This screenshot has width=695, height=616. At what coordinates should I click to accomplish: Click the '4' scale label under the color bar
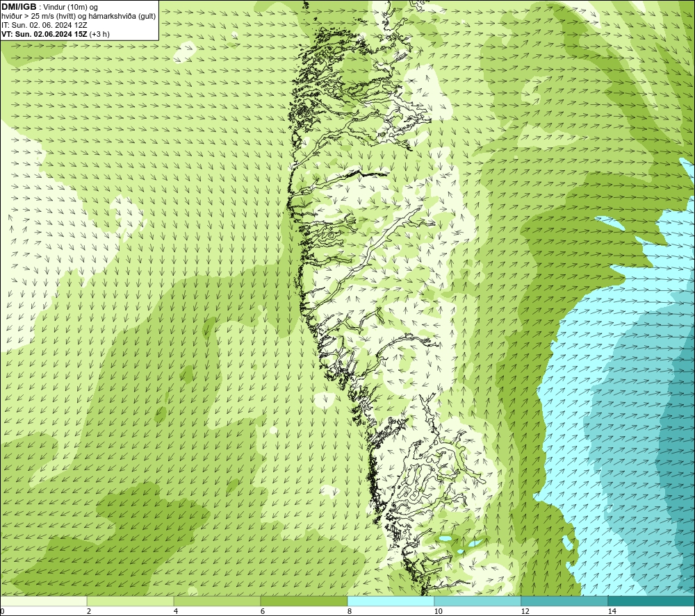tap(176, 611)
